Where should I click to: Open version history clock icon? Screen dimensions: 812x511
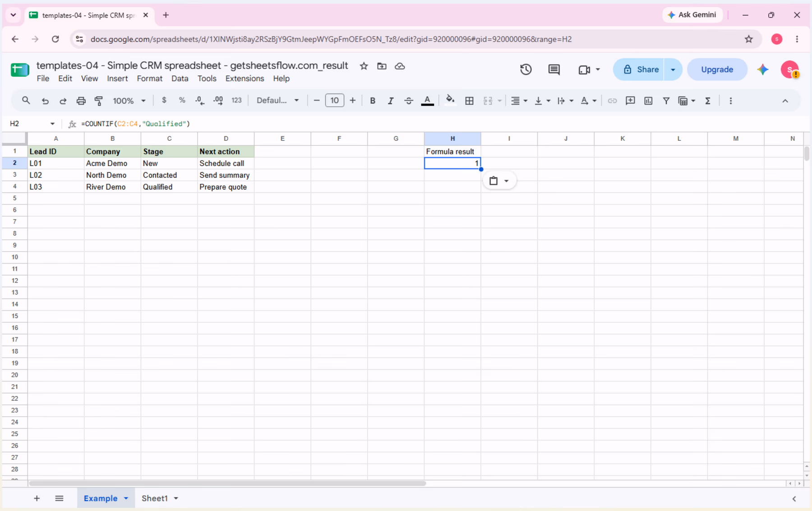pos(526,70)
